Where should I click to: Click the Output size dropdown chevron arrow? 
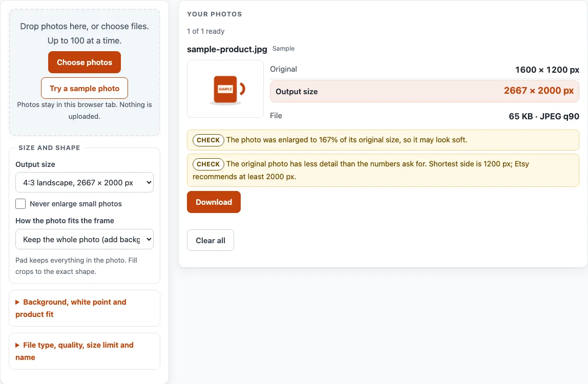149,183
